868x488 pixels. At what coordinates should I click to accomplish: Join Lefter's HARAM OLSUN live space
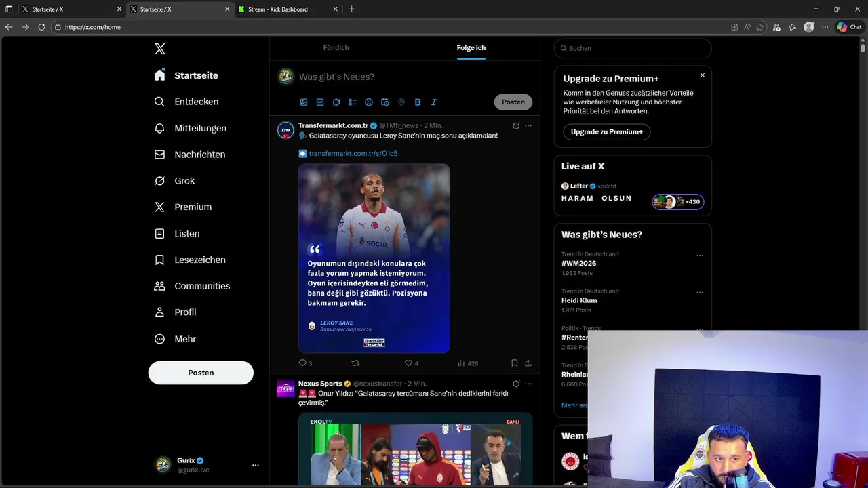coord(597,198)
